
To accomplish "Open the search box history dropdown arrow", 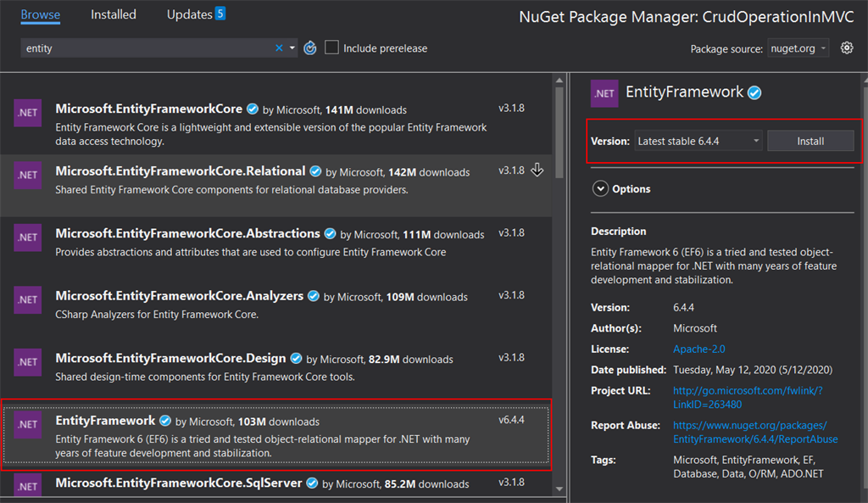I will (x=292, y=48).
